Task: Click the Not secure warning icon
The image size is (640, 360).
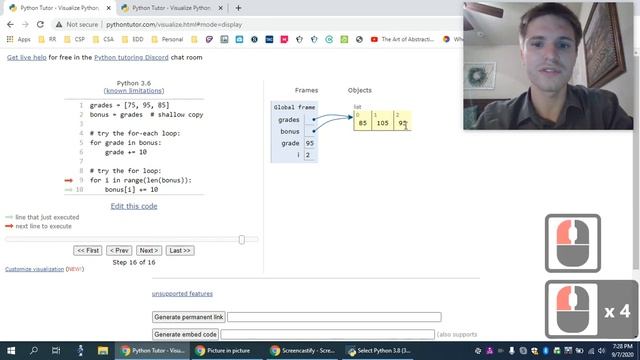Action: [x=59, y=24]
